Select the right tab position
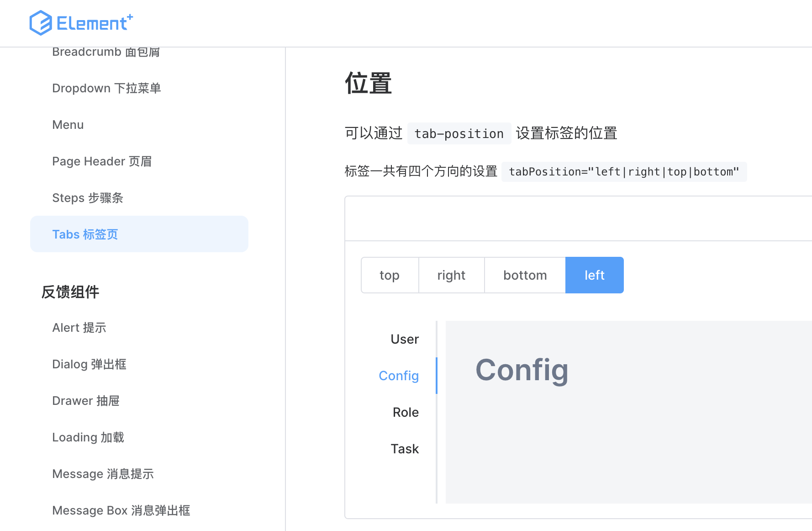Screen dimensions: 812x531 pos(451,275)
